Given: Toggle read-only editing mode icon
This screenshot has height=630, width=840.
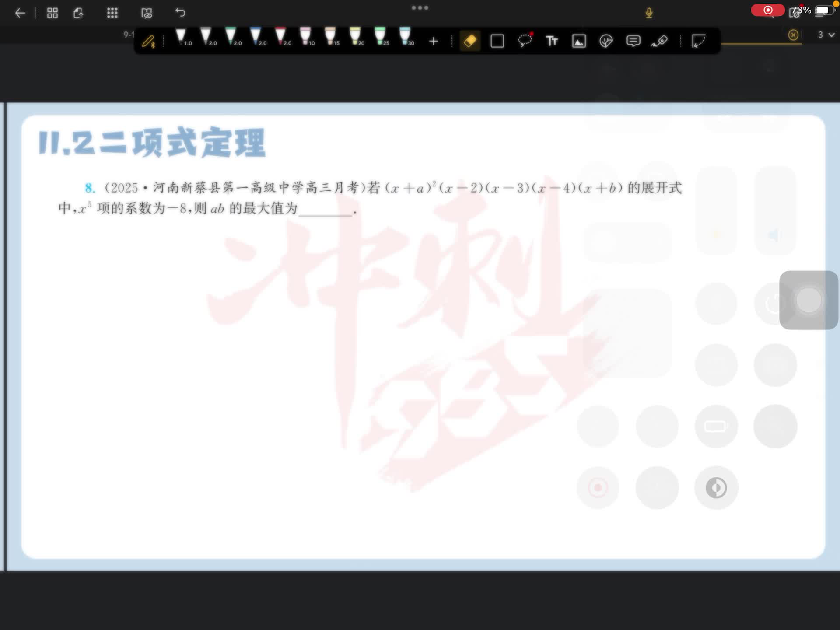Looking at the screenshot, I should click(147, 13).
